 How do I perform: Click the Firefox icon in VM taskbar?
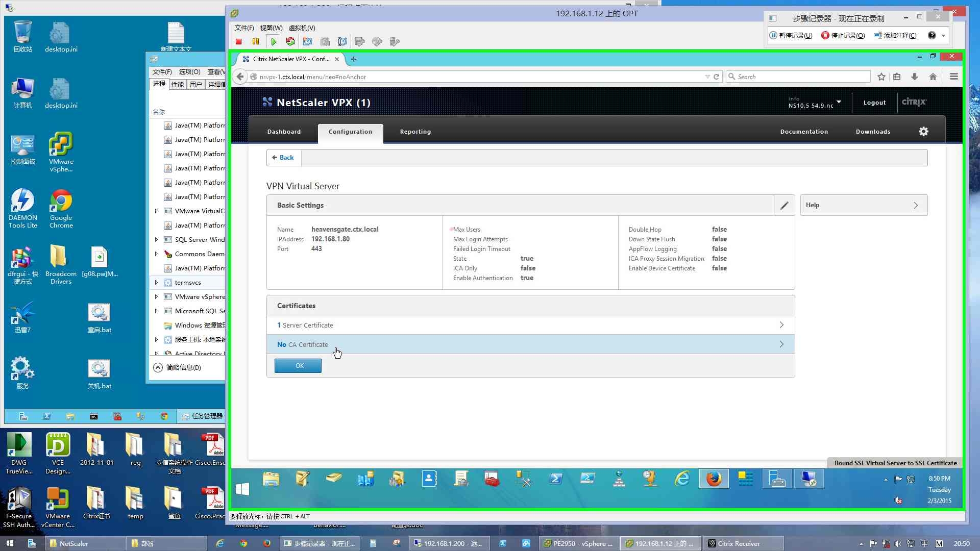pyautogui.click(x=714, y=479)
